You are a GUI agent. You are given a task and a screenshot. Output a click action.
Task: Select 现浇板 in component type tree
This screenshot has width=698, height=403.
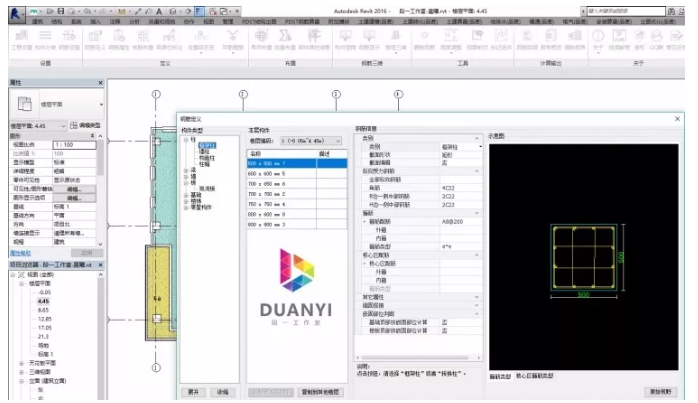207,188
